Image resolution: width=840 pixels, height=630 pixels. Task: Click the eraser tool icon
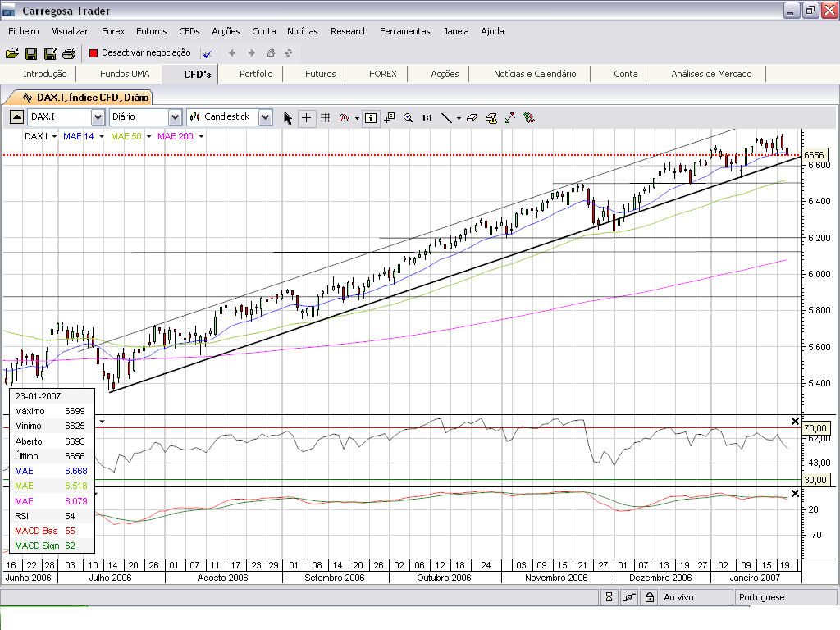coord(472,118)
